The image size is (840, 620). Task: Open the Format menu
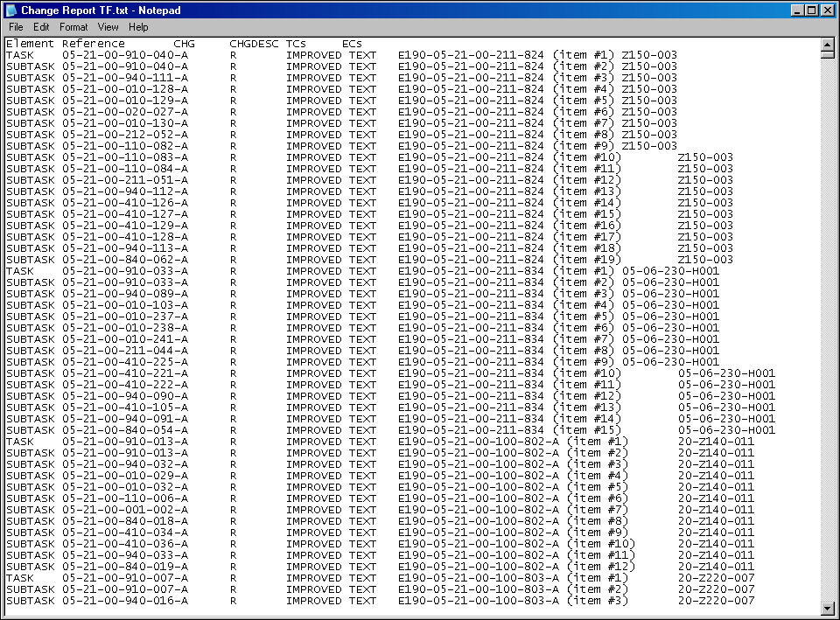click(x=73, y=27)
